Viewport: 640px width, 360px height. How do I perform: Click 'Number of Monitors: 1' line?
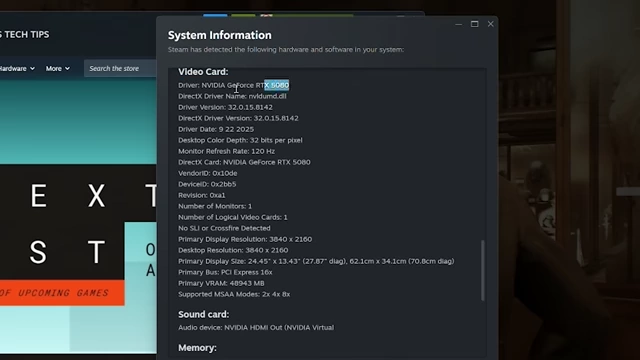(215, 207)
